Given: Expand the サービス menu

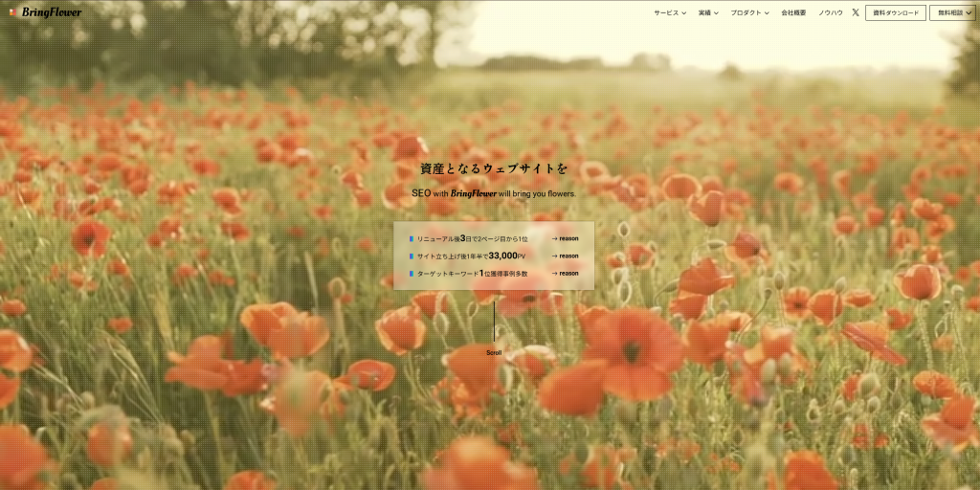Looking at the screenshot, I should [x=670, y=12].
